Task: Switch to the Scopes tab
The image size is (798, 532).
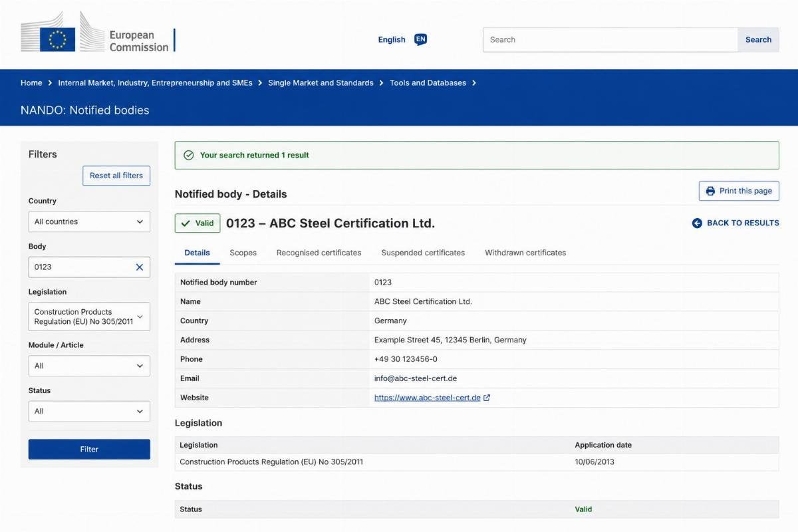Action: [x=243, y=253]
